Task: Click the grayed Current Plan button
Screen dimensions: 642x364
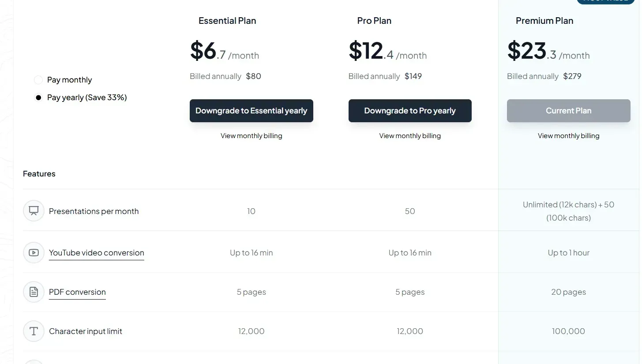Action: (568, 111)
